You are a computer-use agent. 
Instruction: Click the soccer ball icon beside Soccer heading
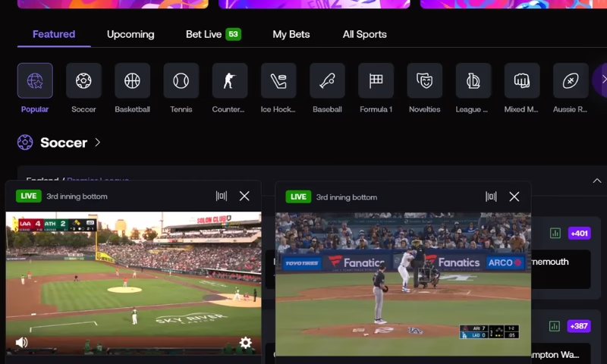coord(25,143)
